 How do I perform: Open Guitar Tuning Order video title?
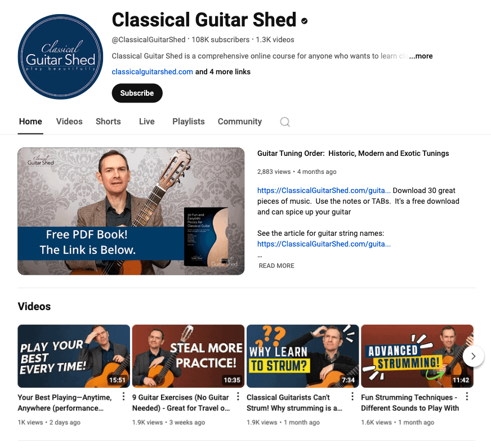click(353, 154)
